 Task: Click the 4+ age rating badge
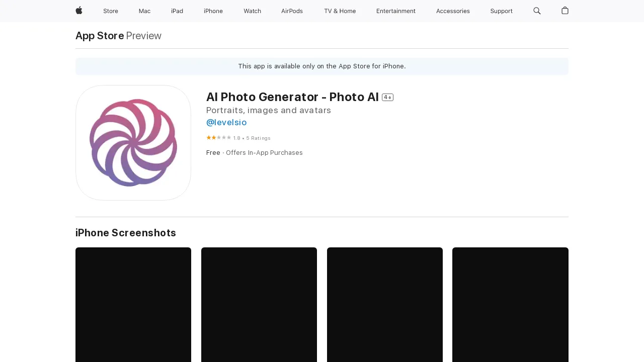pos(387,97)
